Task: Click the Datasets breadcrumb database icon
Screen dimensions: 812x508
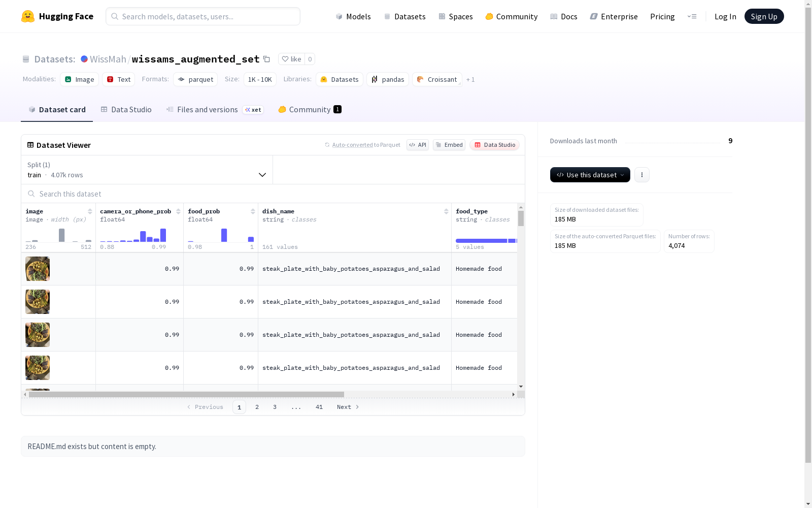Action: [26, 59]
